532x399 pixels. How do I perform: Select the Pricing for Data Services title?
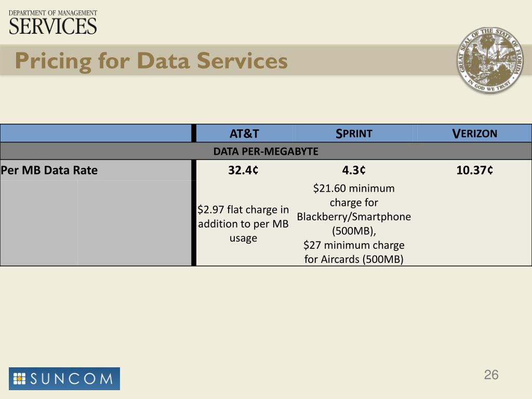(x=151, y=61)
